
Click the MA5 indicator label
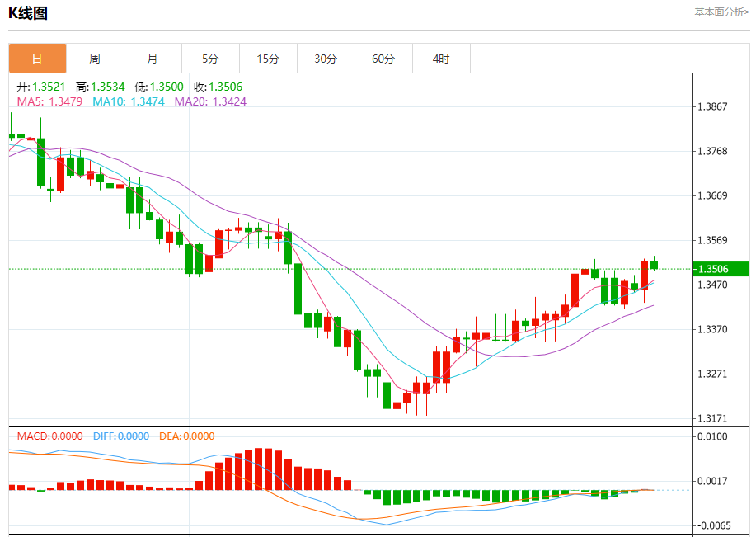[x=49, y=101]
